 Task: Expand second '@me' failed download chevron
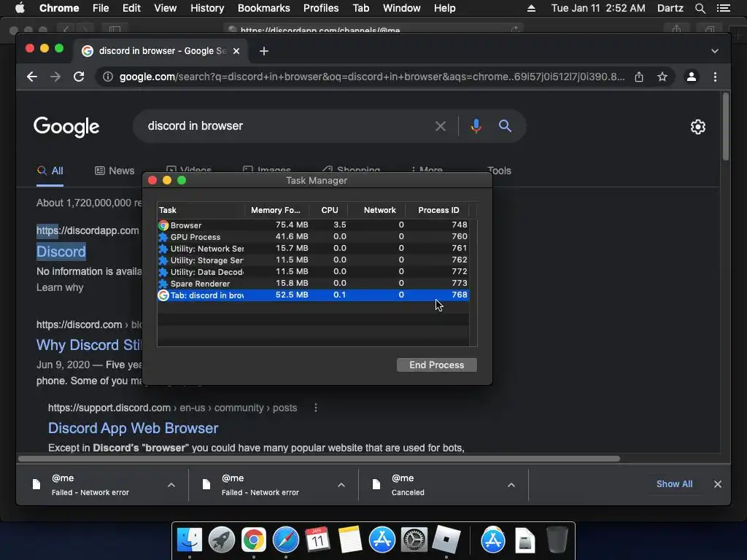click(x=341, y=485)
